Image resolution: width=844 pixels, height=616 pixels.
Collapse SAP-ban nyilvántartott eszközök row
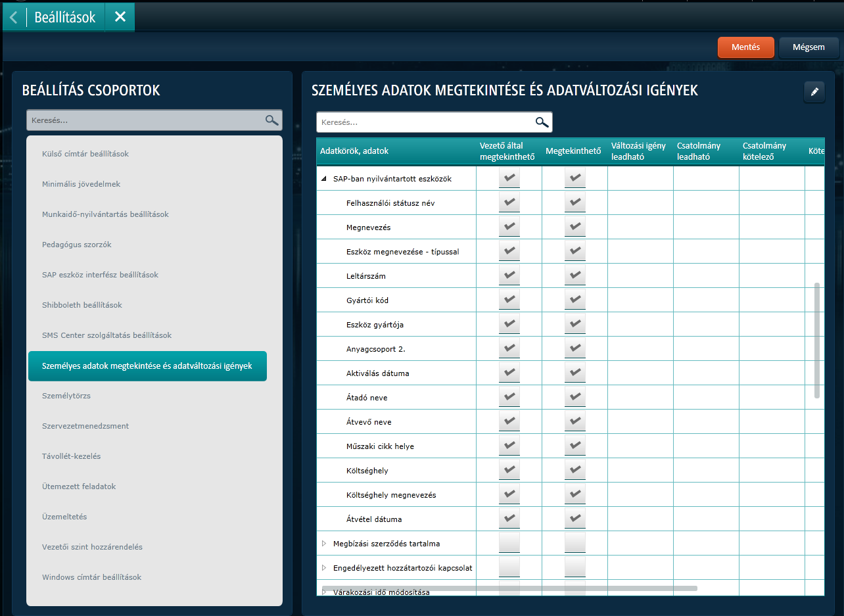(323, 179)
